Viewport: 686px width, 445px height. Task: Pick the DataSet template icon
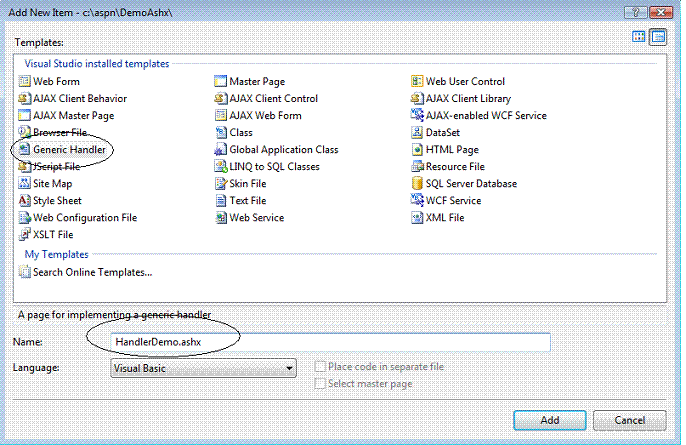click(417, 132)
